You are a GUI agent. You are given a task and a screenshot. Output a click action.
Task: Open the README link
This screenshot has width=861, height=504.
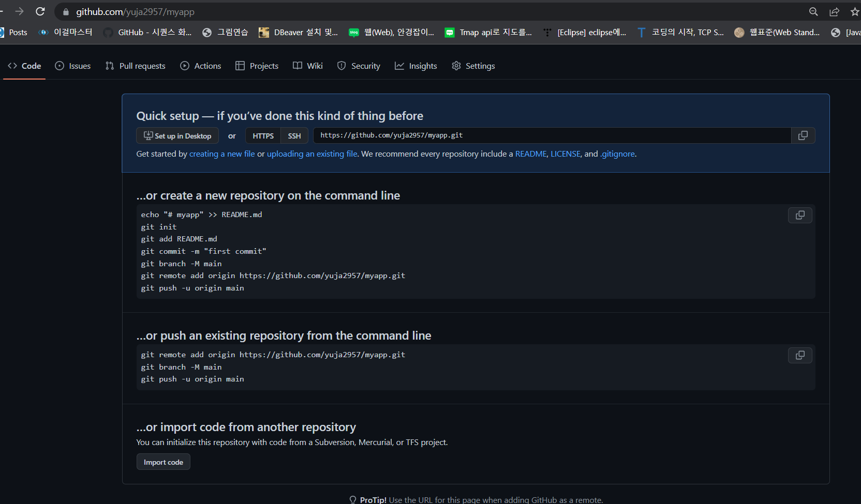(531, 154)
